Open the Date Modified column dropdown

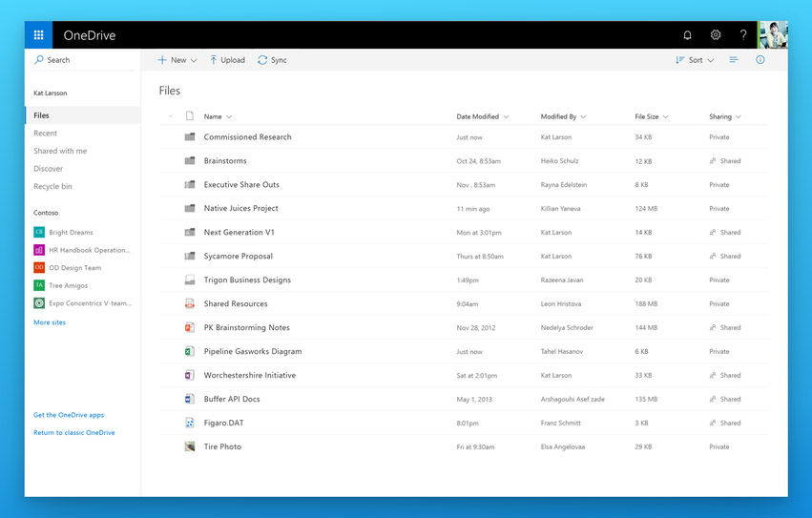tap(483, 116)
